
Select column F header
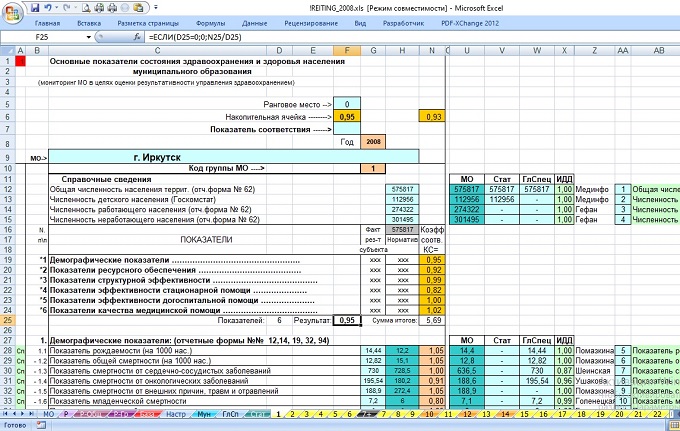pos(347,50)
